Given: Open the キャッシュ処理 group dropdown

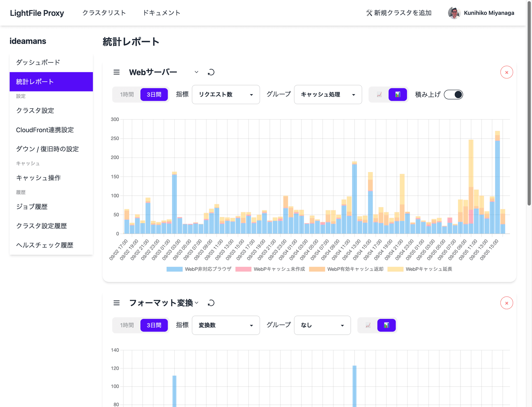Looking at the screenshot, I should pos(328,94).
